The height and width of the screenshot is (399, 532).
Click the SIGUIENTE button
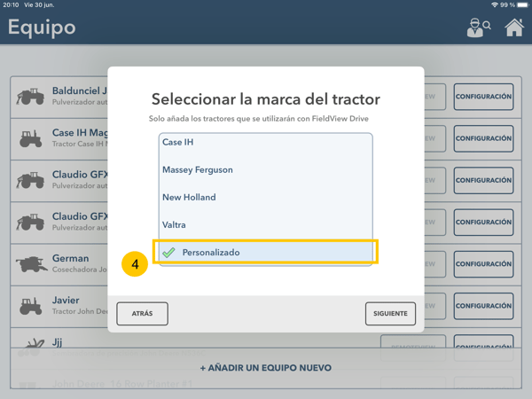pos(390,314)
